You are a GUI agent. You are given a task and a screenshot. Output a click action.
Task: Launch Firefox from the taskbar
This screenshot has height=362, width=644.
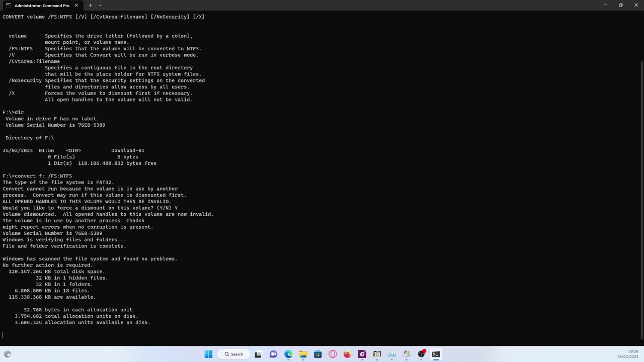pyautogui.click(x=347, y=354)
